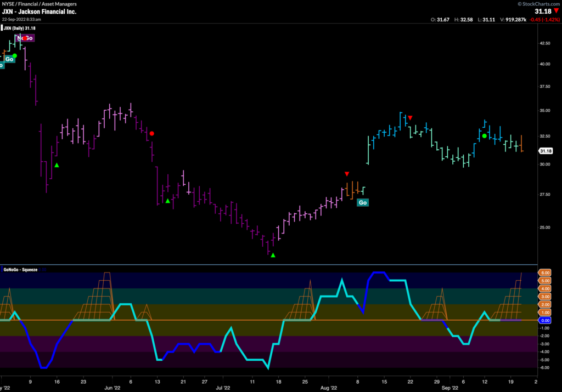Click the green triangle near the June 13 pullback
The image size is (562, 392).
pyautogui.click(x=168, y=201)
